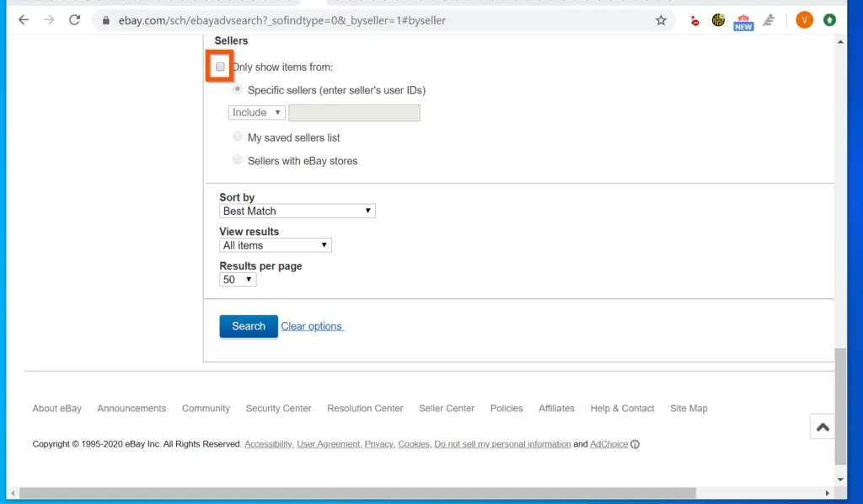Click the Clear options link
Screen dimensions: 863x504
pyautogui.click(x=312, y=326)
